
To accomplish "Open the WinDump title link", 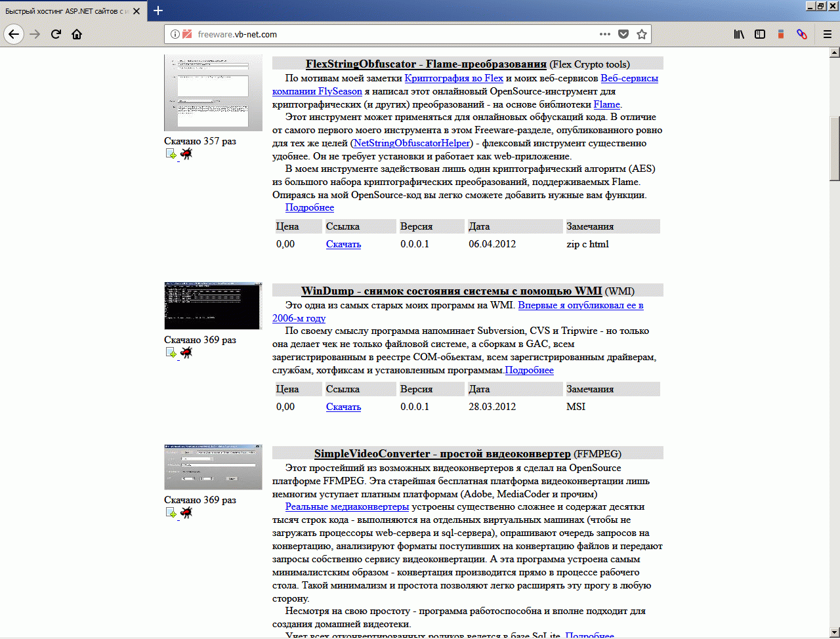I will 451,291.
